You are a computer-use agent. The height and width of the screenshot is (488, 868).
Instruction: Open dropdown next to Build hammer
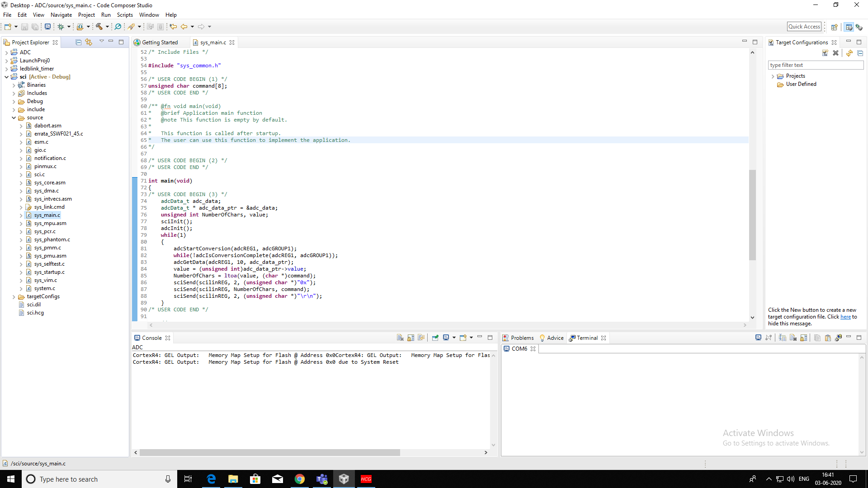107,27
